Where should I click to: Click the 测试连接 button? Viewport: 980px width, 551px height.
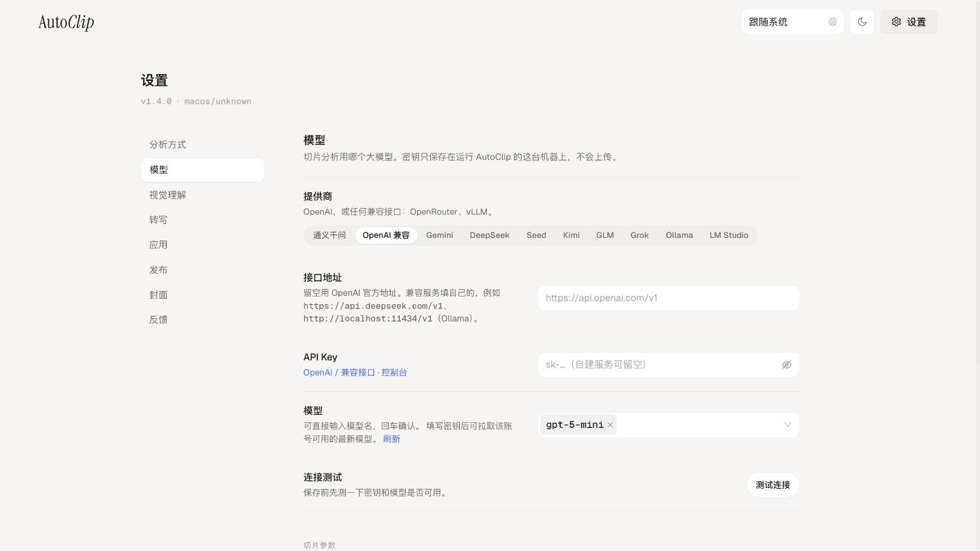[x=773, y=485]
